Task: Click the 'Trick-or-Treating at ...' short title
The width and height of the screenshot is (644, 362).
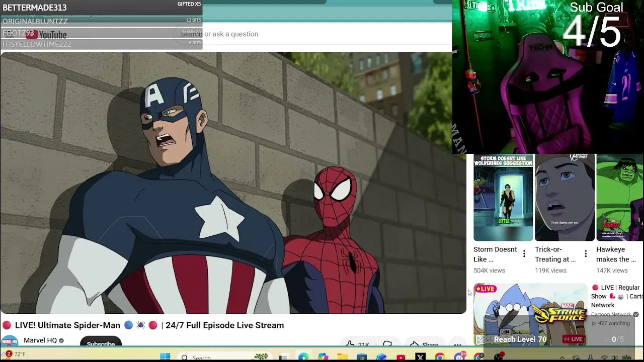Action: coord(555,254)
